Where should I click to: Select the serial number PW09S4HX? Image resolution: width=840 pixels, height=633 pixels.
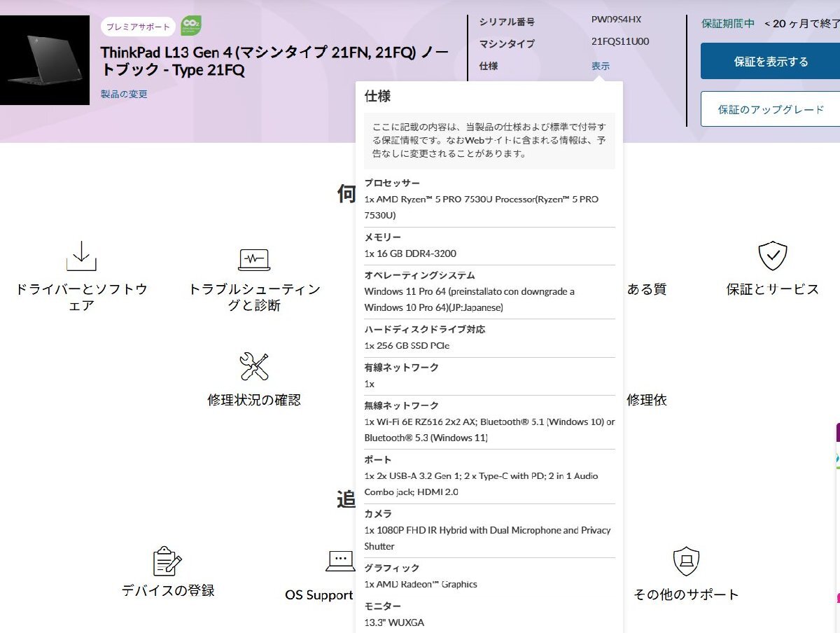(x=616, y=20)
